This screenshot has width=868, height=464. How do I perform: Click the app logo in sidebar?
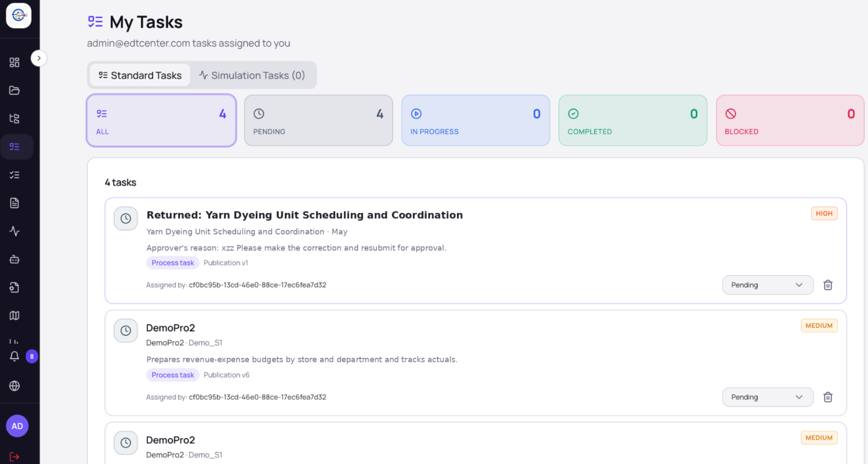click(x=19, y=15)
